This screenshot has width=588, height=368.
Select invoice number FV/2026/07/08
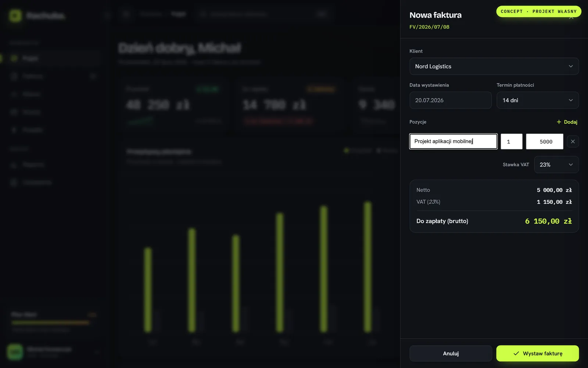[x=429, y=27]
